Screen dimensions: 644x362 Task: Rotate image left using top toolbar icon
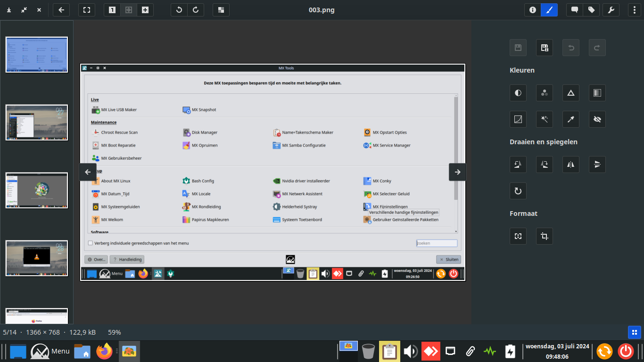pos(179,10)
